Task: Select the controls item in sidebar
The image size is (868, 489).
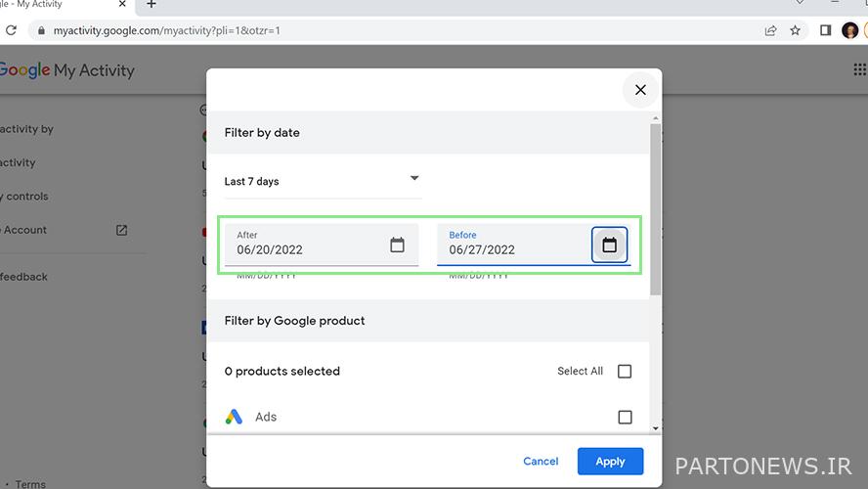Action: point(24,196)
